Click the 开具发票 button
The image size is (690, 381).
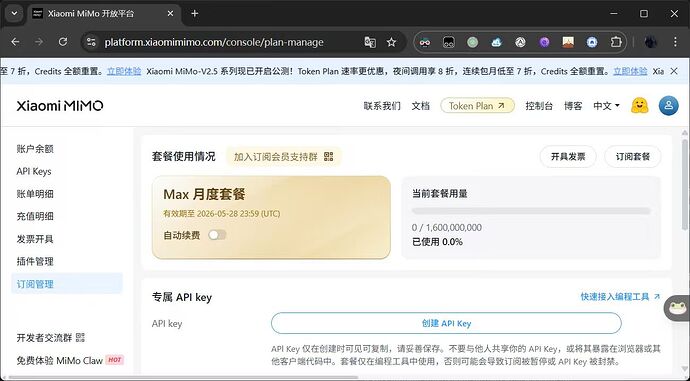point(568,157)
